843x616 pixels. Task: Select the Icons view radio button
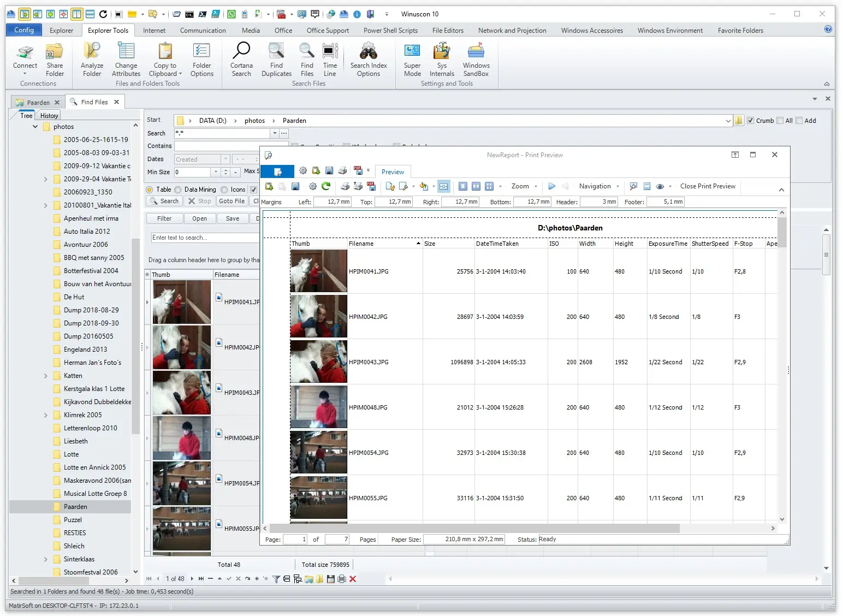point(224,189)
